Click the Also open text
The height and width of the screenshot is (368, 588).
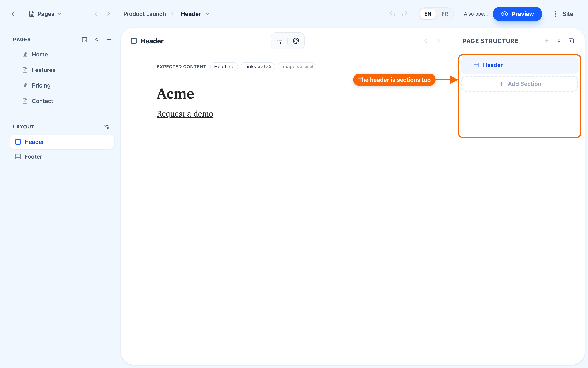(x=476, y=14)
